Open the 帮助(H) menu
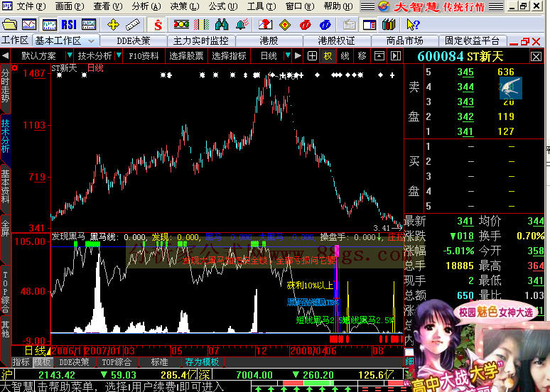This screenshot has height=392, width=550. pos(338,6)
